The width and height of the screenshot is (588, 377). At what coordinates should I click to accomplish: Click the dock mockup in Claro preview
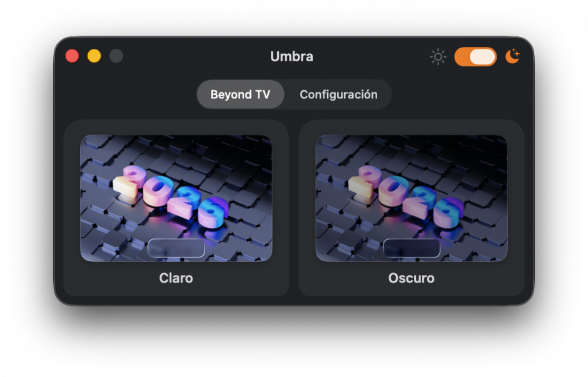(176, 248)
